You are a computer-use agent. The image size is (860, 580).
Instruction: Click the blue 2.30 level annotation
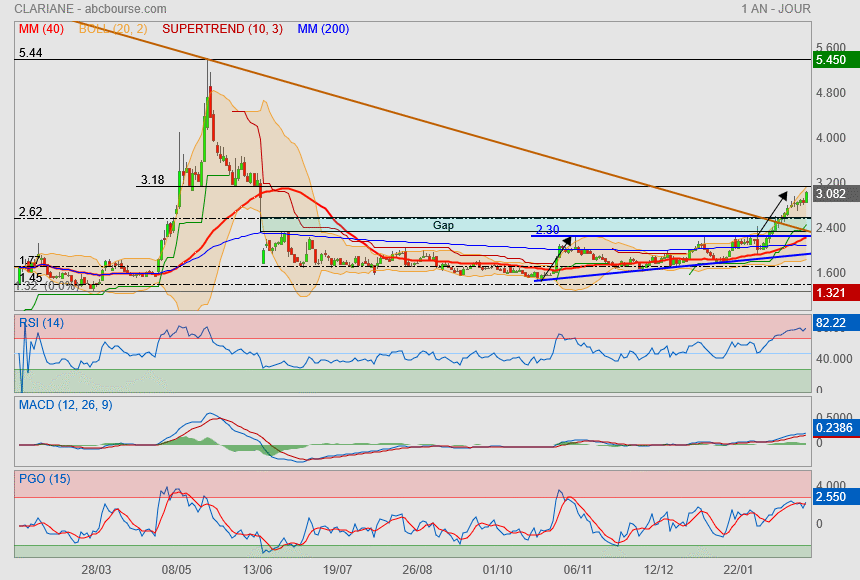[547, 230]
